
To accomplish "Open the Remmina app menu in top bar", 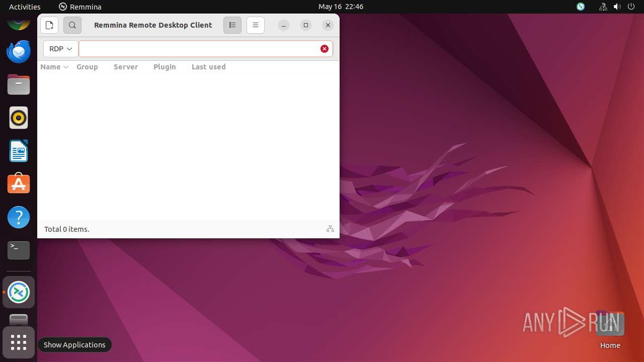I will [80, 7].
